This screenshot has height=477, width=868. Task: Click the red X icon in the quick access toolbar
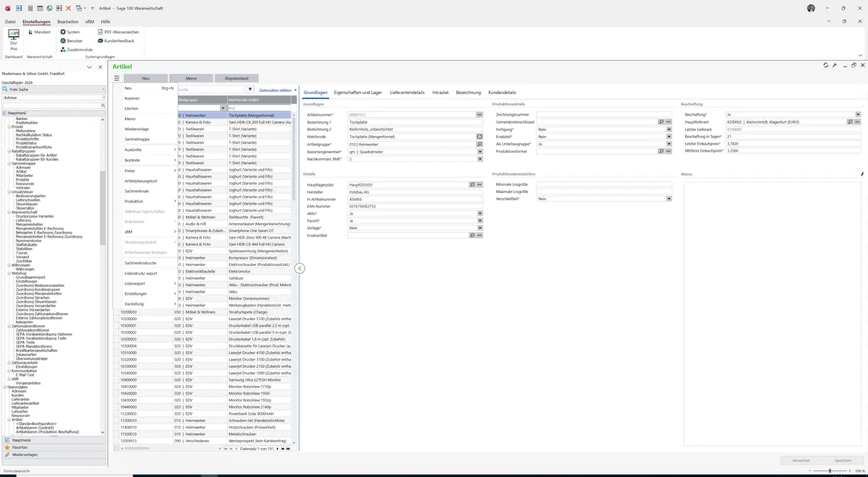(68, 8)
